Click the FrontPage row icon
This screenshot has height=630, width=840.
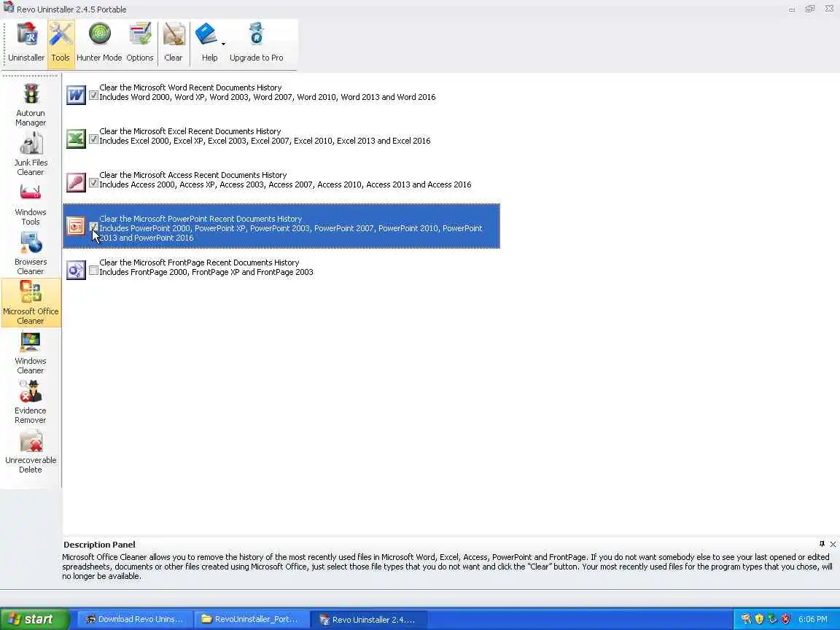[x=76, y=270]
